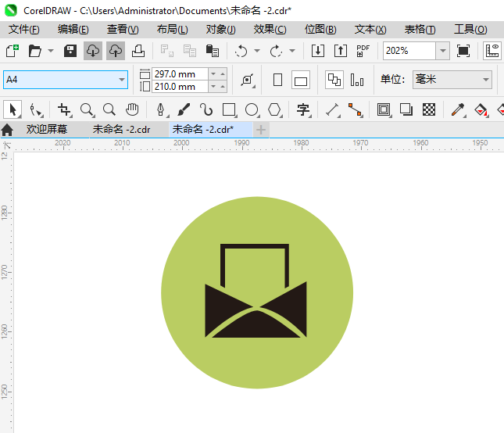The image size is (504, 433).
Task: Apply layout to current page only icon
Action: (x=357, y=80)
